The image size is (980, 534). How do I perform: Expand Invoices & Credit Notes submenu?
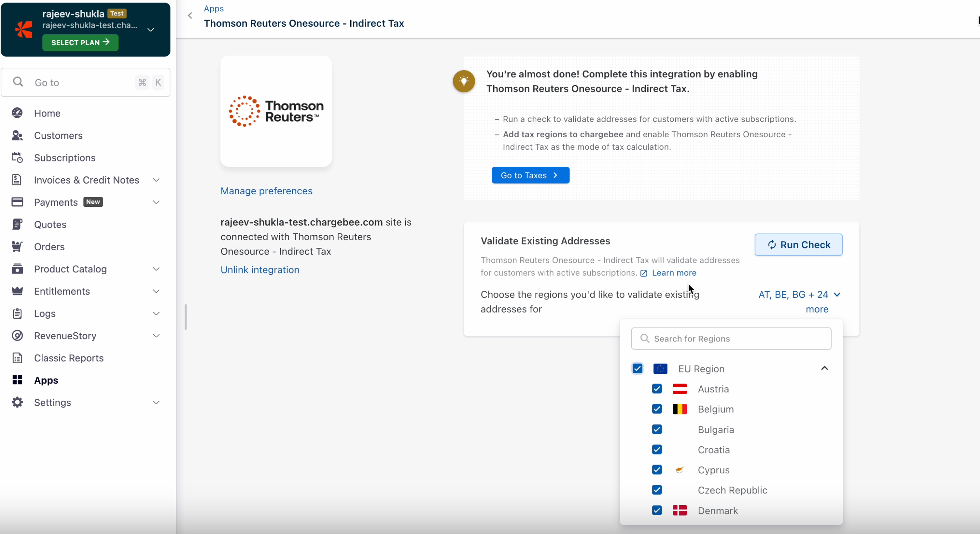click(x=156, y=180)
